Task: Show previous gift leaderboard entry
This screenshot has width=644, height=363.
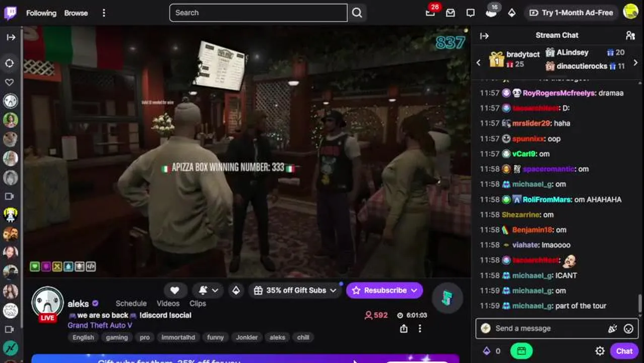Action: click(x=479, y=63)
